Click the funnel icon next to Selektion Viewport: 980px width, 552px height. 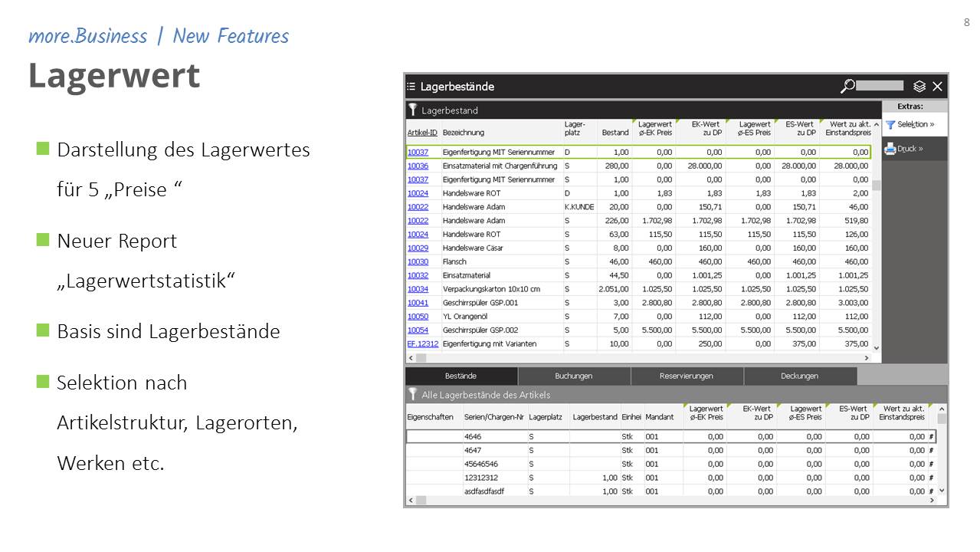[x=890, y=124]
